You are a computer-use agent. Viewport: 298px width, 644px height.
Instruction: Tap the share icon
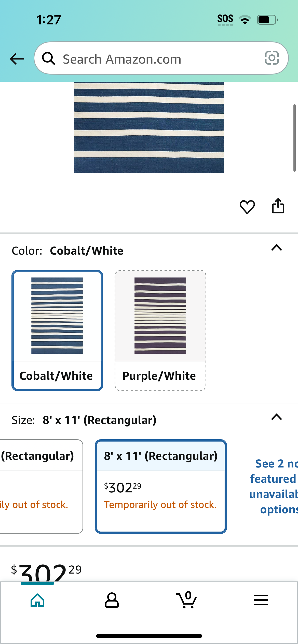(278, 206)
